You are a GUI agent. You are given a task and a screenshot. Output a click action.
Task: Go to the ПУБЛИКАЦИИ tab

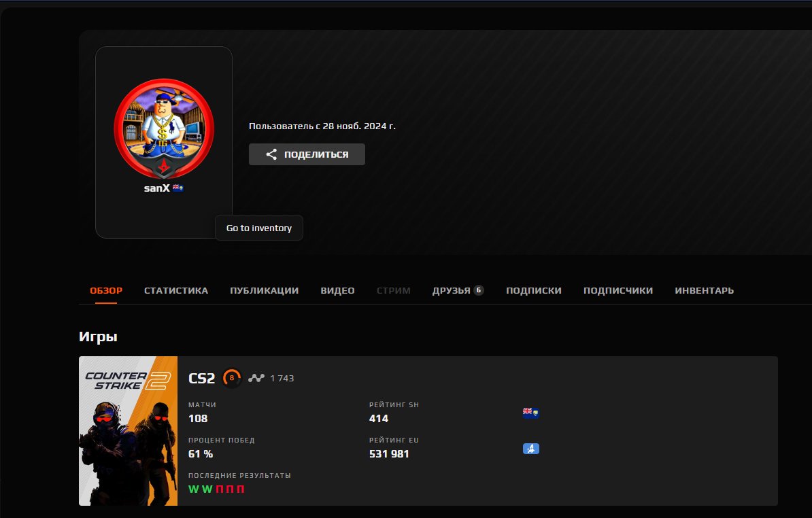(x=264, y=290)
